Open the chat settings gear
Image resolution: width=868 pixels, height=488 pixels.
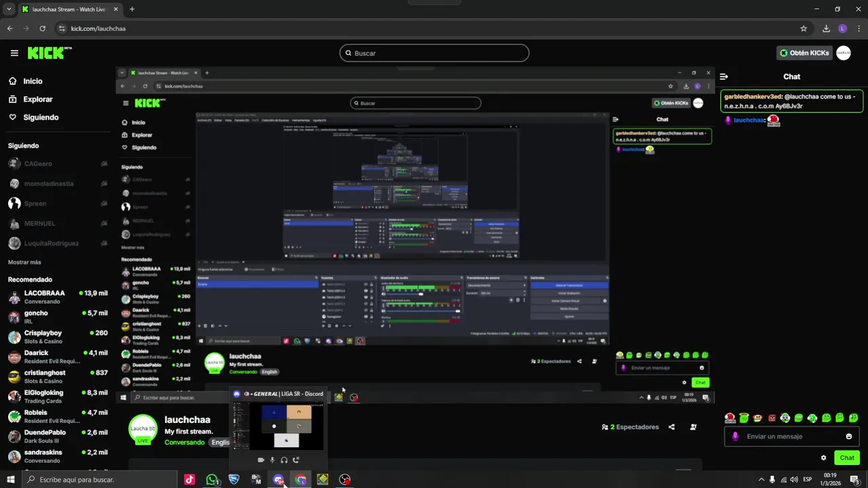pyautogui.click(x=823, y=457)
